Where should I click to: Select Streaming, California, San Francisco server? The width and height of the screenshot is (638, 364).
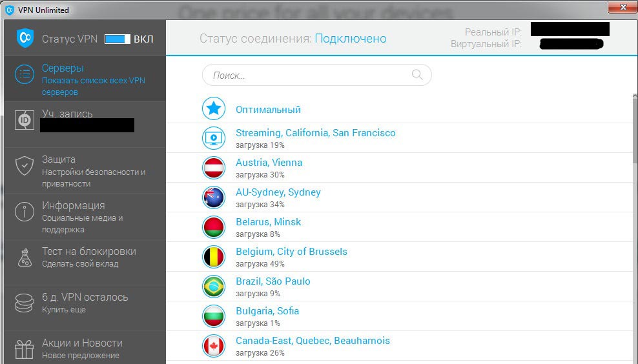click(315, 133)
